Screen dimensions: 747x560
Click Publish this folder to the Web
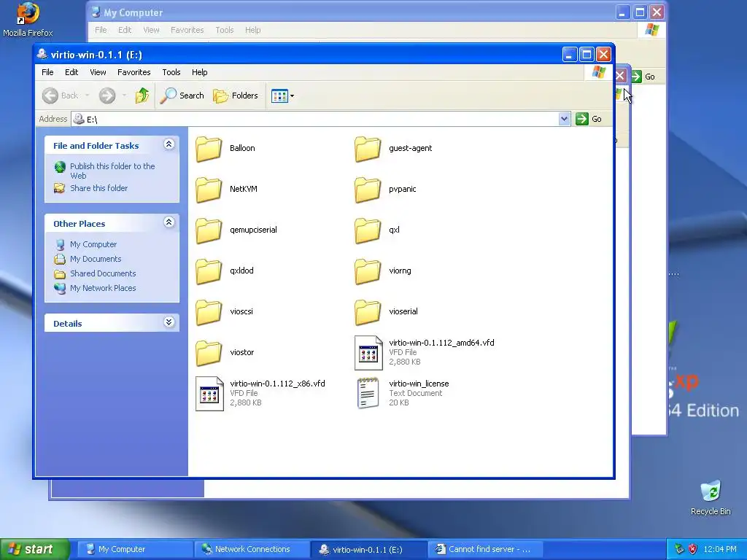coord(112,171)
